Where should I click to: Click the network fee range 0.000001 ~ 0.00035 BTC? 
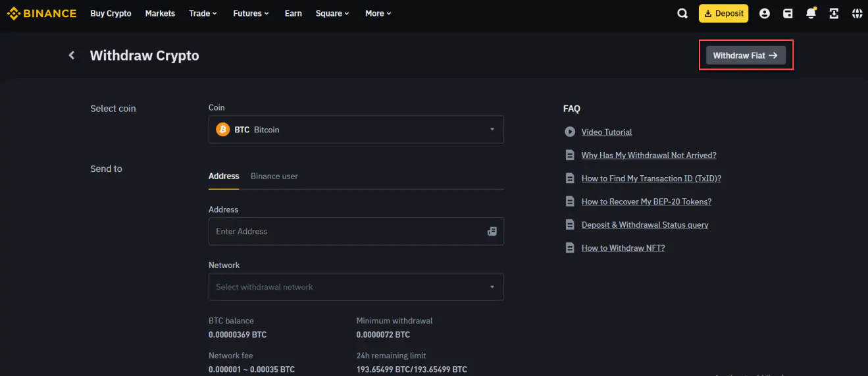(x=251, y=369)
